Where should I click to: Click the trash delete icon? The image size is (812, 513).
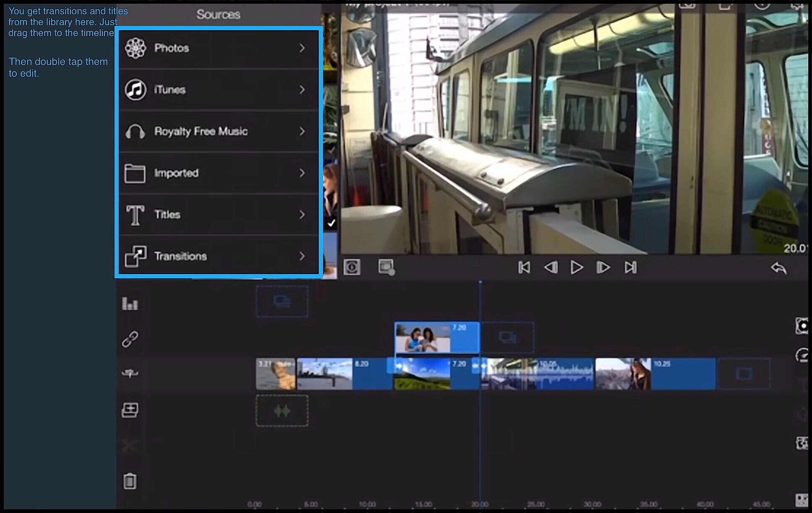(x=130, y=481)
